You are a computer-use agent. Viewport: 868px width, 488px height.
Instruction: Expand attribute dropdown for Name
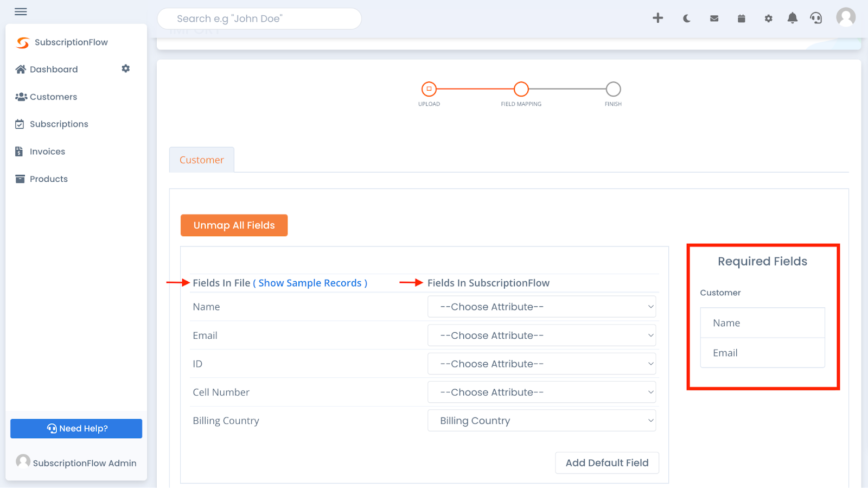(x=541, y=307)
